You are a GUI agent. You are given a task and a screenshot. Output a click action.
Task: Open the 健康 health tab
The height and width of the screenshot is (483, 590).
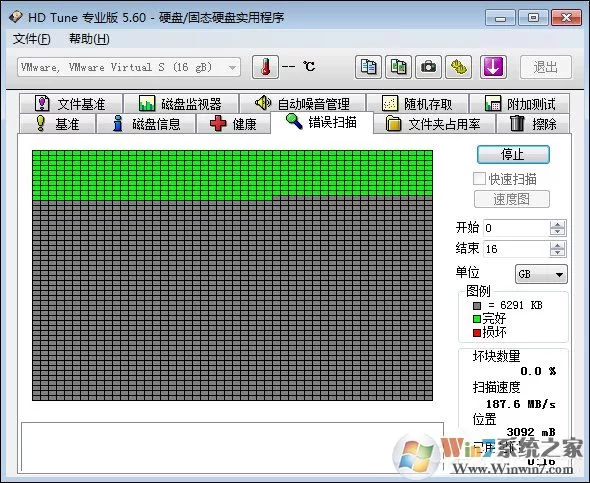[x=233, y=124]
